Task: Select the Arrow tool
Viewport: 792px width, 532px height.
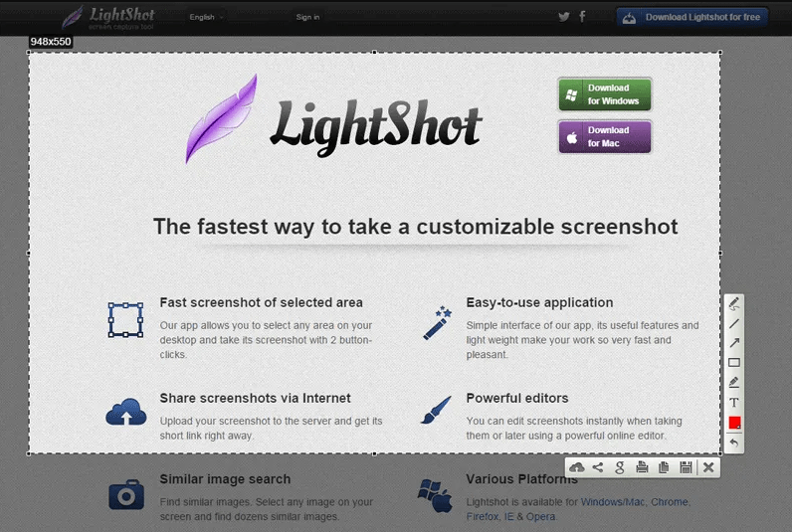Action: (734, 343)
